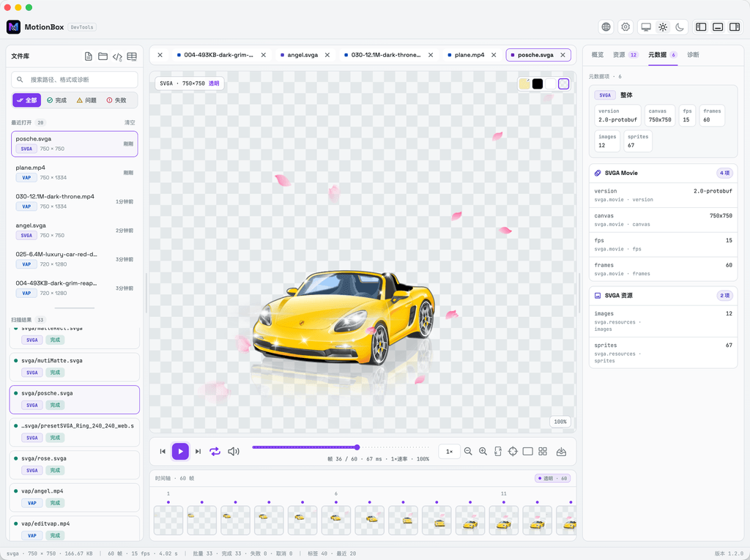Open recent file angel.svga
Image resolution: width=750 pixels, height=560 pixels.
coord(75,231)
